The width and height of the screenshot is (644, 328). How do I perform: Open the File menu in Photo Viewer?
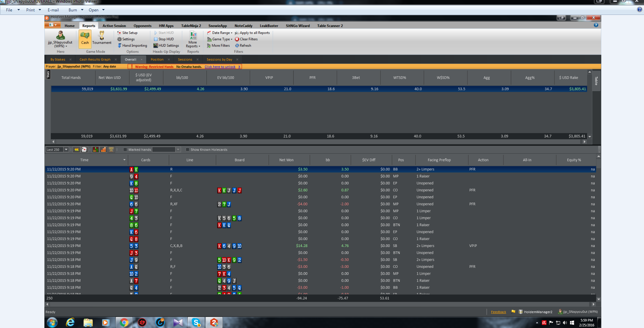pyautogui.click(x=9, y=10)
